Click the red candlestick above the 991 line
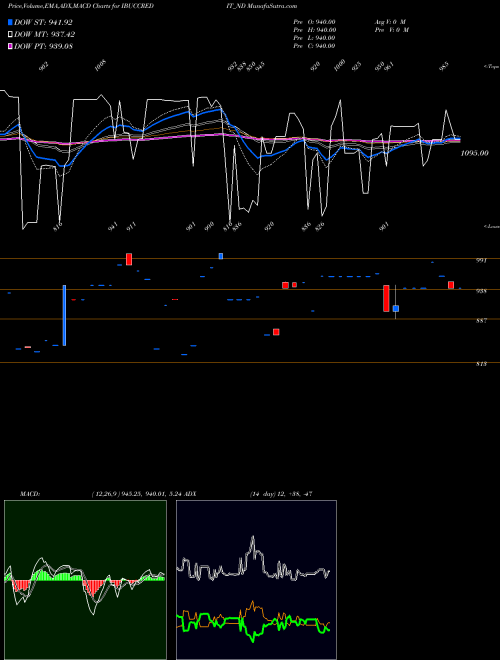The width and height of the screenshot is (500, 660). coord(129,259)
